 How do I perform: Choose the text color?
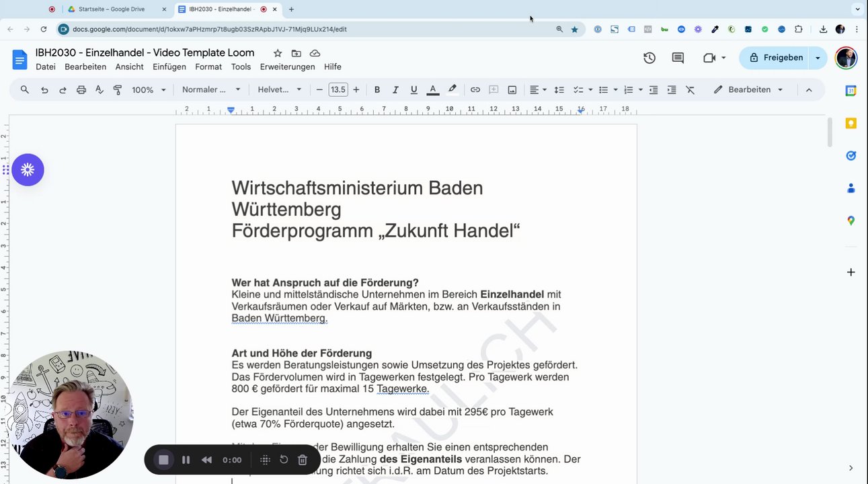click(x=433, y=89)
